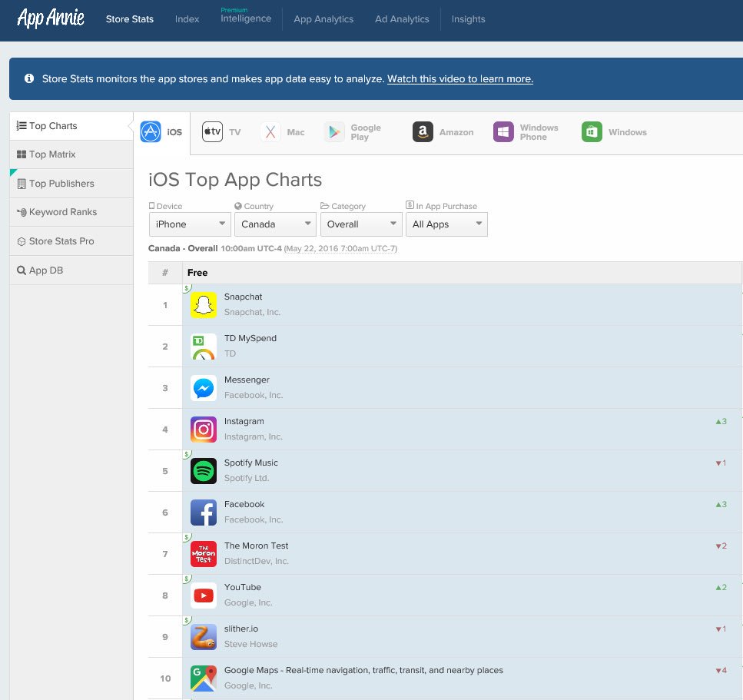
Task: Open the YouTube app name link
Action: click(243, 587)
